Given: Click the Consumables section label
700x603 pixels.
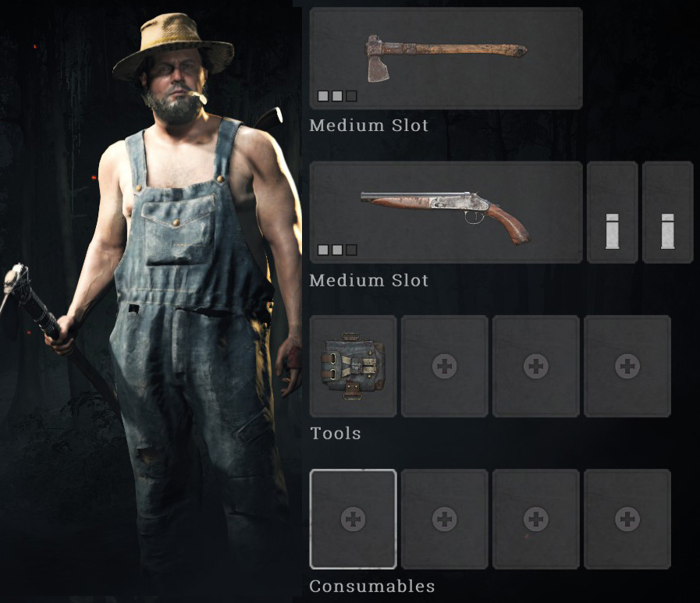Looking at the screenshot, I should tap(372, 586).
